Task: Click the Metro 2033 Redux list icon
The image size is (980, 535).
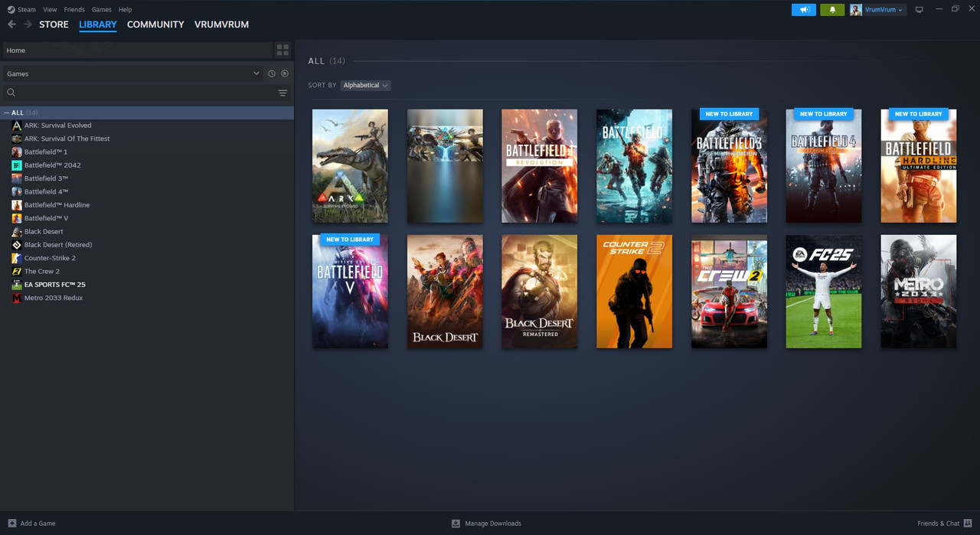Action: 17,298
